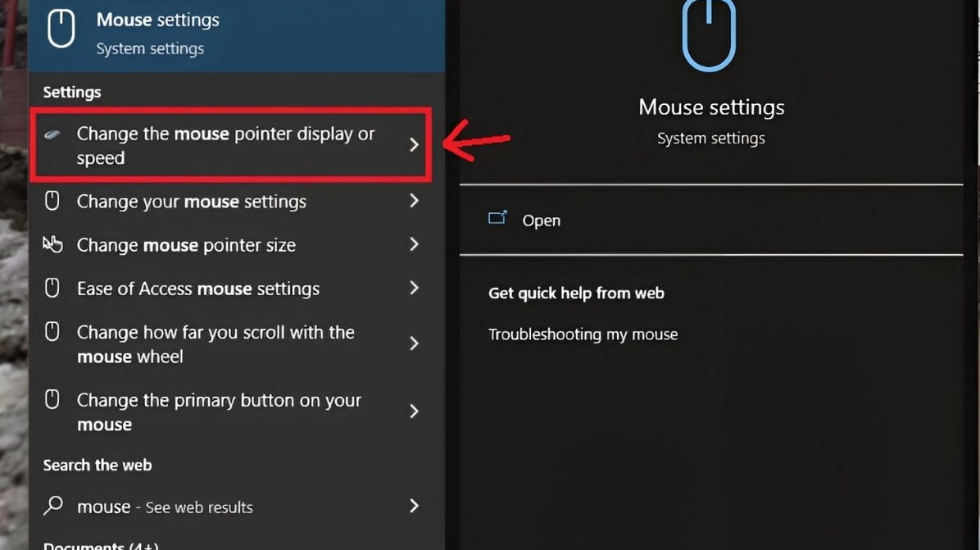This screenshot has width=980, height=550.
Task: Click the mouse icon next to Change your mouse settings
Action: coord(52,201)
